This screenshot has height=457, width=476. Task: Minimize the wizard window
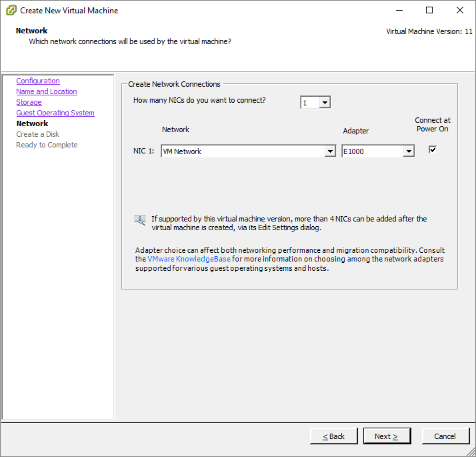click(399, 10)
